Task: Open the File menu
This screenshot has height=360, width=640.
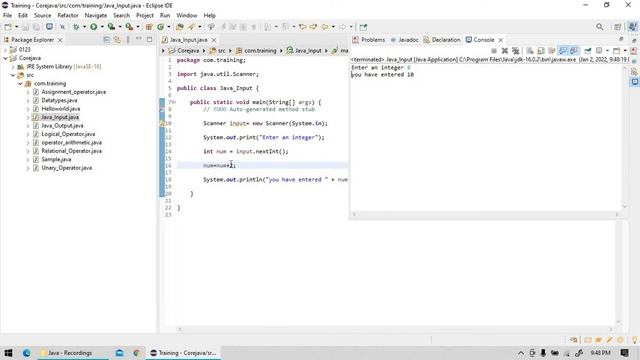Action: pos(7,16)
